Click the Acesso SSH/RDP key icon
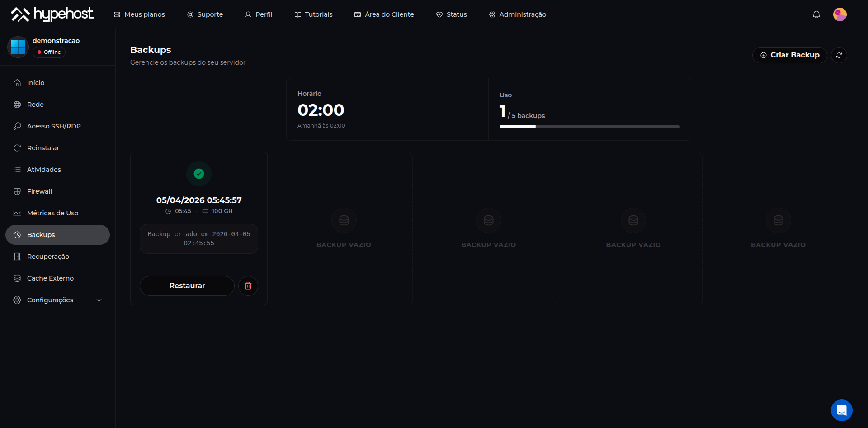 coord(17,126)
